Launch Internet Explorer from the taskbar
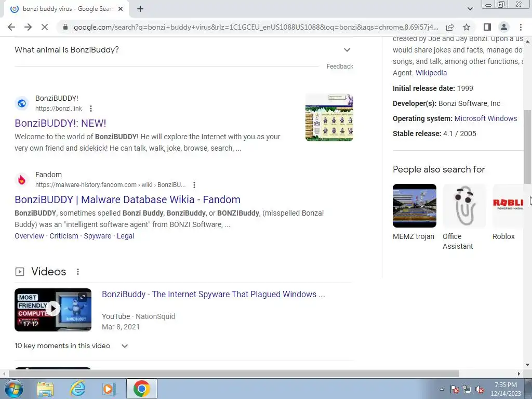The height and width of the screenshot is (399, 532). click(77, 389)
